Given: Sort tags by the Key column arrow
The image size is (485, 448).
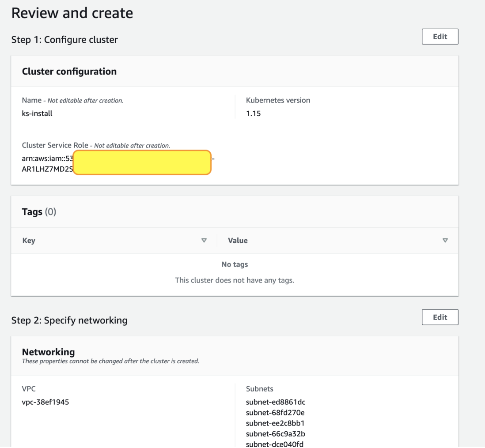Looking at the screenshot, I should 204,241.
